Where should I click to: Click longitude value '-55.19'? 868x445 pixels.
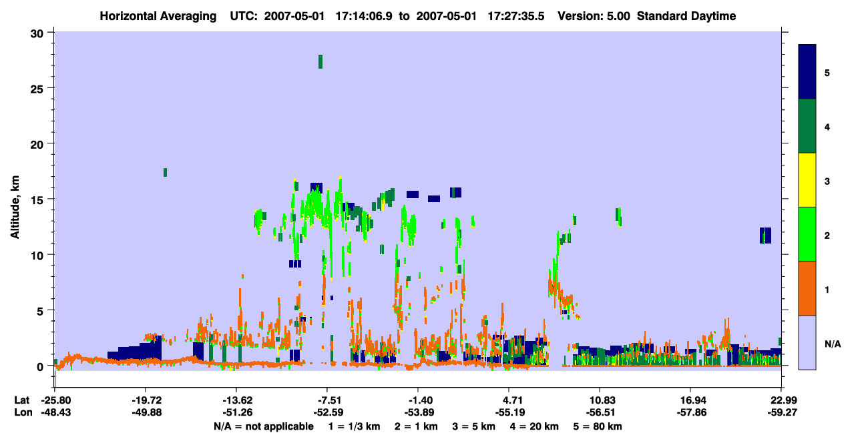(x=509, y=412)
